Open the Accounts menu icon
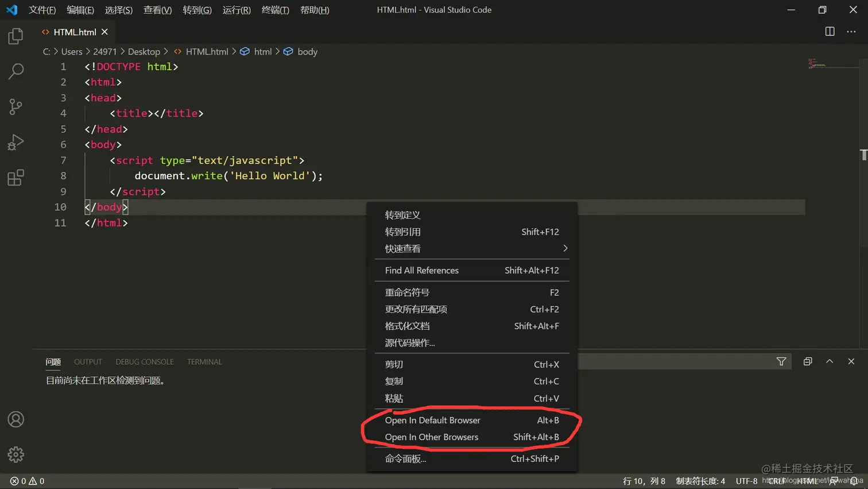This screenshot has width=868, height=489. click(15, 419)
